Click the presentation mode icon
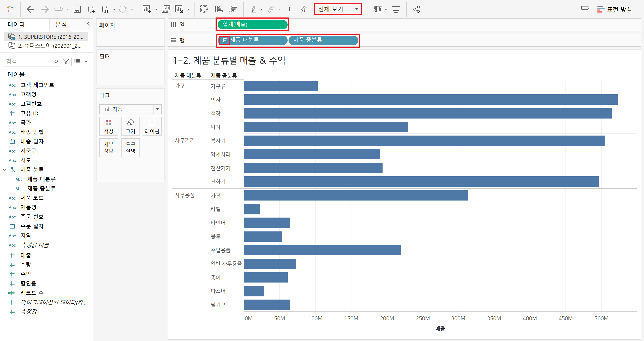 point(396,9)
